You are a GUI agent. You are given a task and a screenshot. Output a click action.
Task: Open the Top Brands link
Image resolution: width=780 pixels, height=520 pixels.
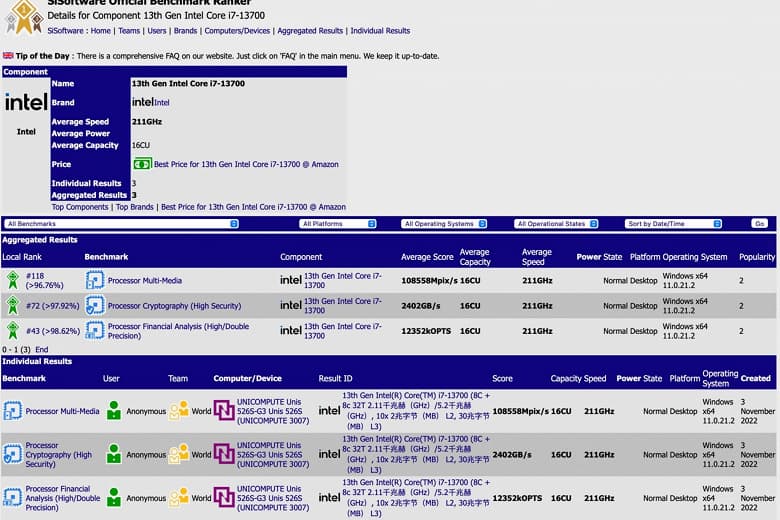(x=134, y=207)
